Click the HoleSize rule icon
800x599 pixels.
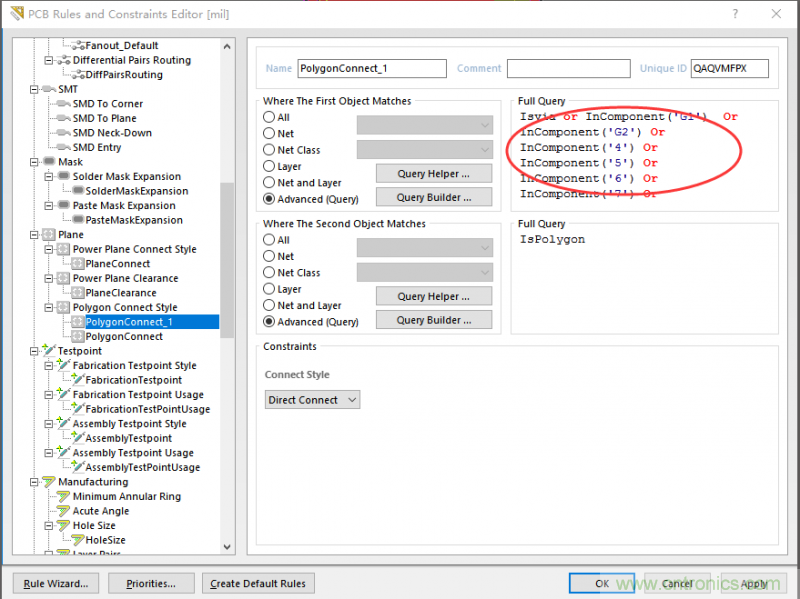[76, 540]
